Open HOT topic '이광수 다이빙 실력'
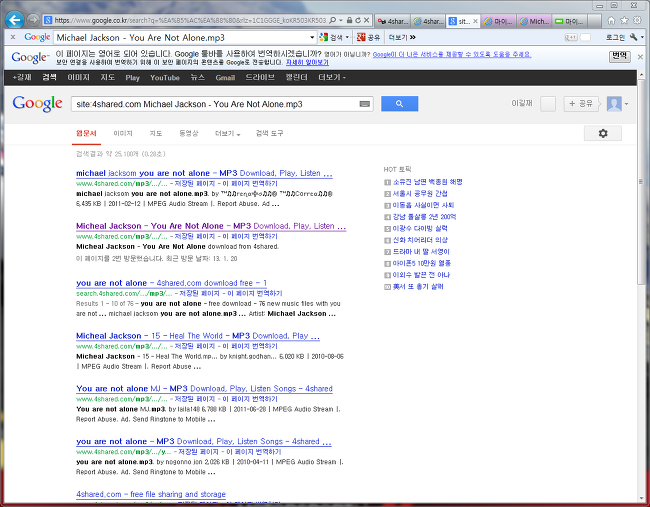This screenshot has height=507, width=650. coord(420,228)
